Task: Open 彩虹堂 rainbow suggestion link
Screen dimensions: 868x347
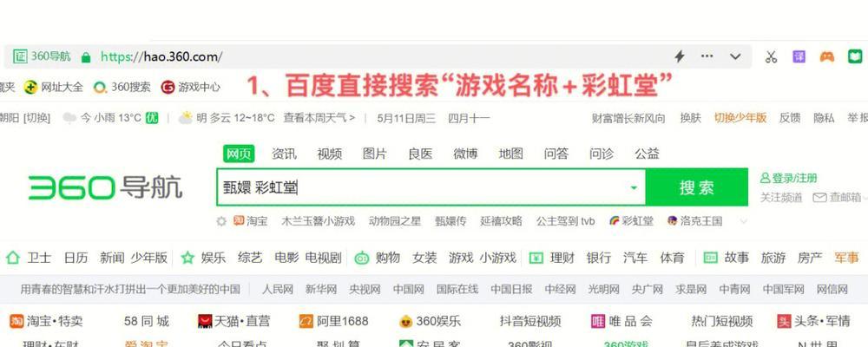Action: pyautogui.click(x=631, y=221)
